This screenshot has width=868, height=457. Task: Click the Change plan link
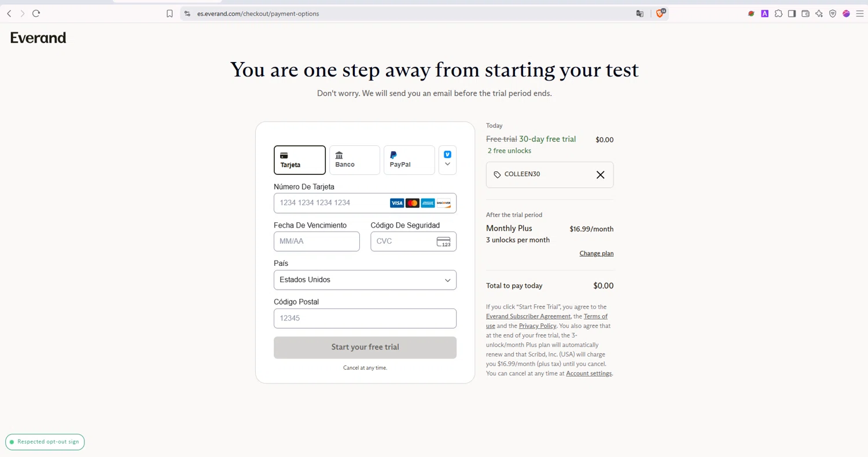coord(597,253)
